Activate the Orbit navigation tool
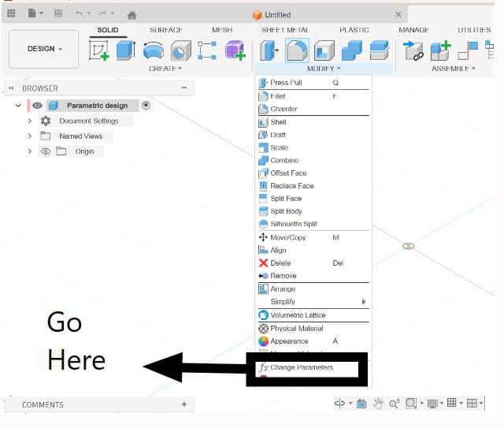The image size is (504, 428). (339, 403)
